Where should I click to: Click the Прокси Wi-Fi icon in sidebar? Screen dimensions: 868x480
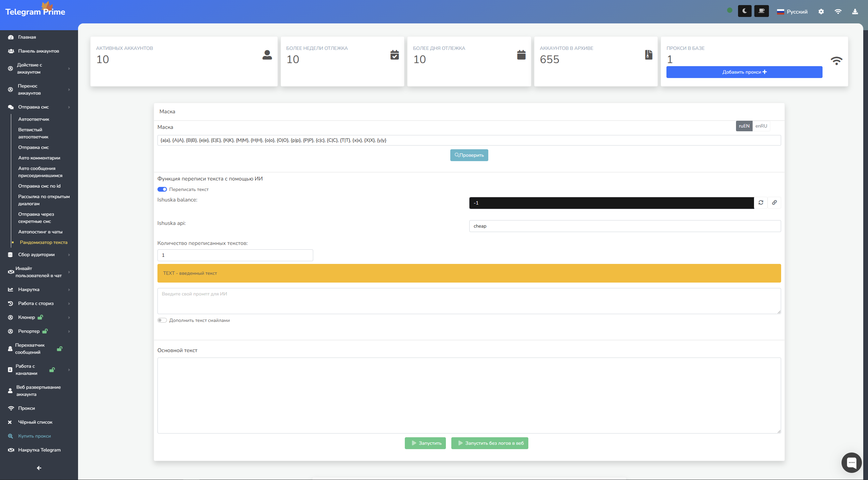click(x=11, y=408)
